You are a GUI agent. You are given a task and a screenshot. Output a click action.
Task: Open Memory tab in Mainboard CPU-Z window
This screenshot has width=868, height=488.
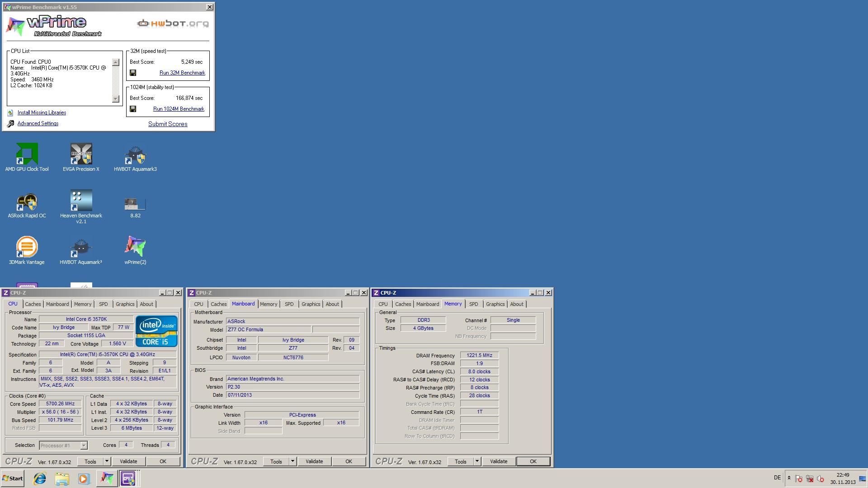point(269,304)
